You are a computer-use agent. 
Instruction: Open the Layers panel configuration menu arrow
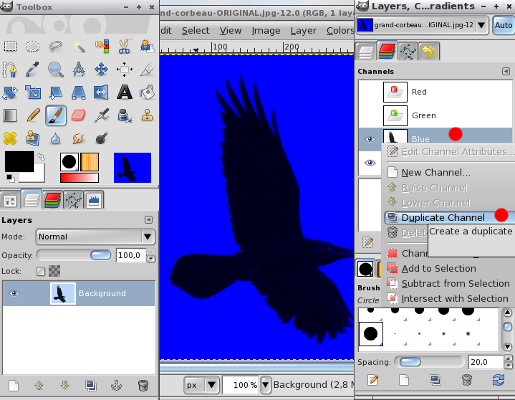[x=149, y=220]
